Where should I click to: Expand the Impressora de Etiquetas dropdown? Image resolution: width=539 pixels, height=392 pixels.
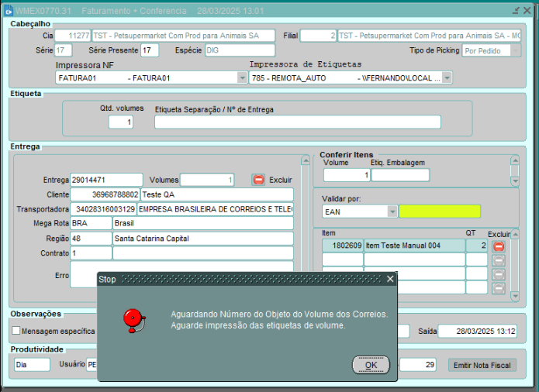447,78
